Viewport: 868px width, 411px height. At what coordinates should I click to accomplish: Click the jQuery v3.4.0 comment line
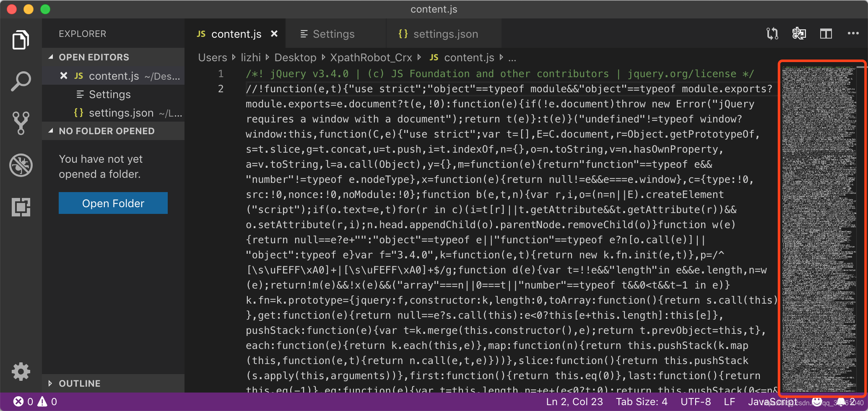click(x=499, y=74)
